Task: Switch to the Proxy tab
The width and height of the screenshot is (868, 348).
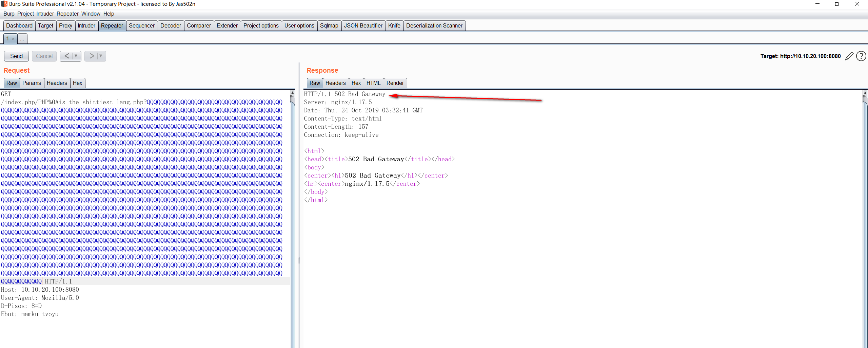Action: point(65,26)
